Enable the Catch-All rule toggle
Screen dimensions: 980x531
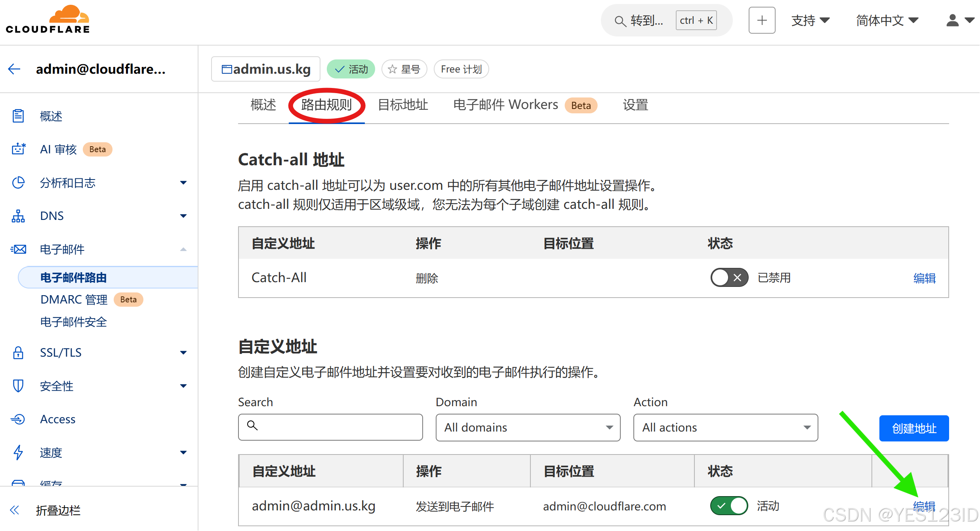(x=729, y=278)
